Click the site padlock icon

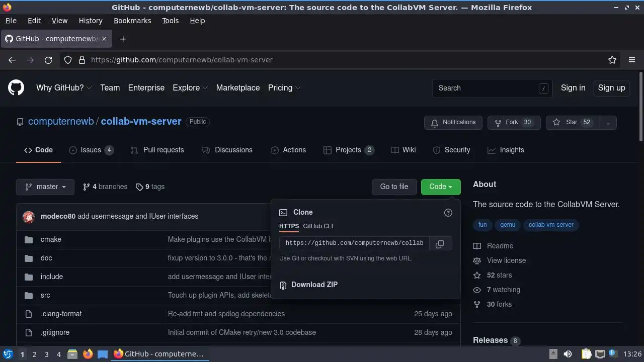[x=82, y=60]
